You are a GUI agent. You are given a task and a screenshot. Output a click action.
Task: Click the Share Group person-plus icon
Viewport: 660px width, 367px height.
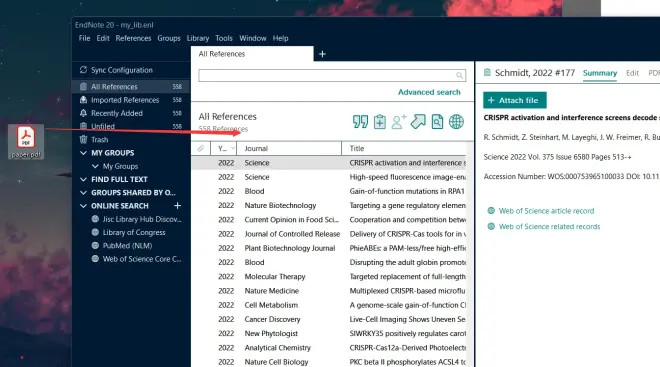399,122
